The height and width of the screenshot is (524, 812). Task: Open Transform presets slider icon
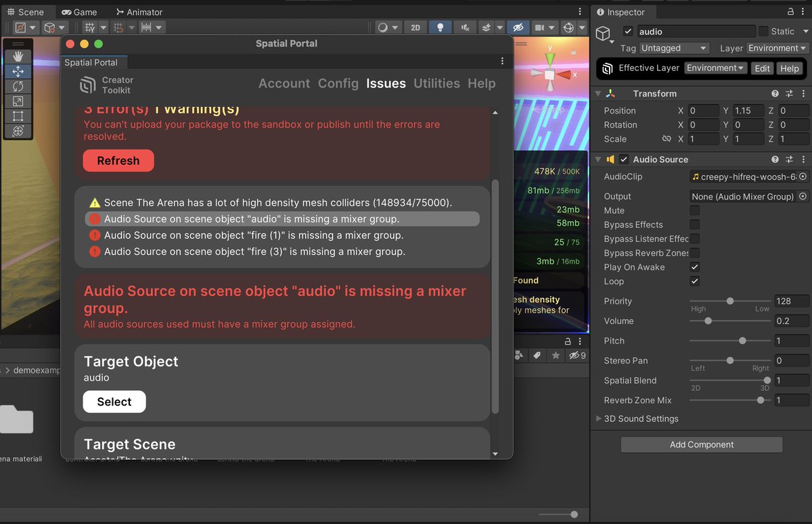coord(789,93)
